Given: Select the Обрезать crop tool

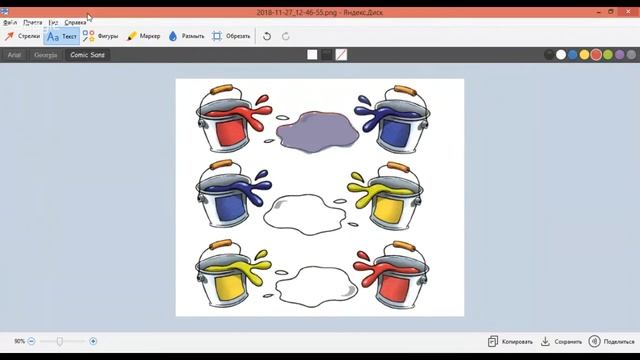Looking at the screenshot, I should [x=231, y=36].
